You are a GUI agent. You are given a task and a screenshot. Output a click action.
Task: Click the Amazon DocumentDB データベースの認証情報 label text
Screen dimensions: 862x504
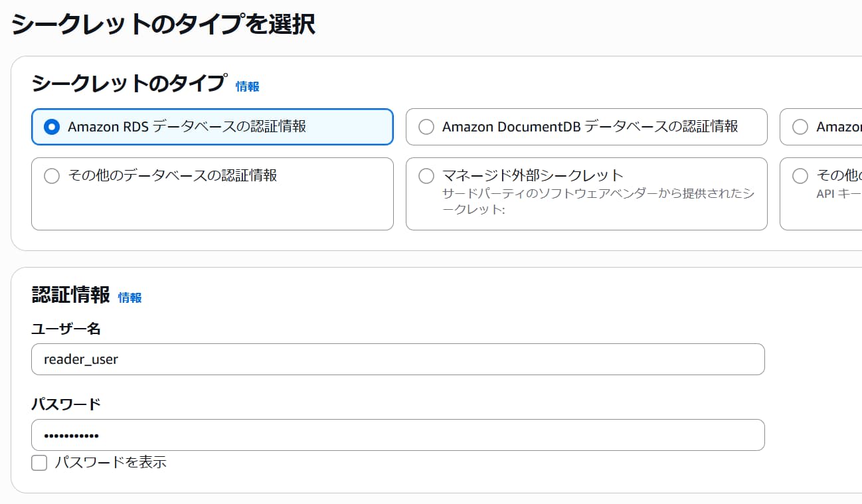tap(590, 126)
